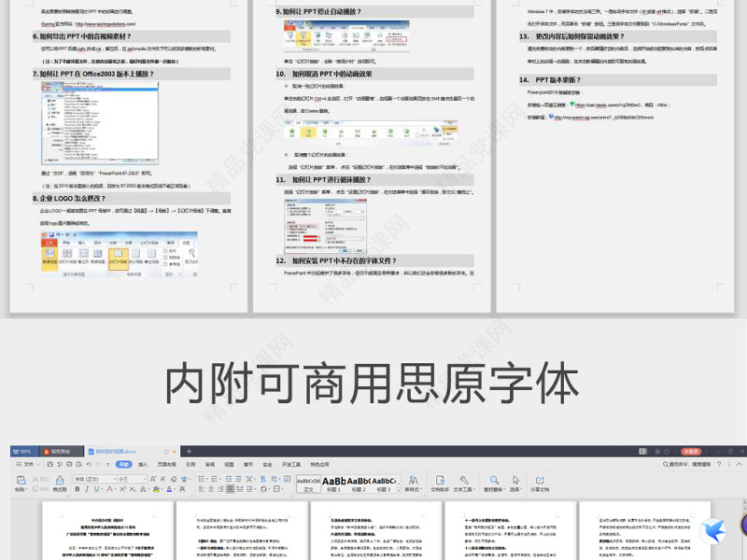This screenshot has width=747, height=560.
Task: Toggle bold formatting
Action: coord(78,489)
